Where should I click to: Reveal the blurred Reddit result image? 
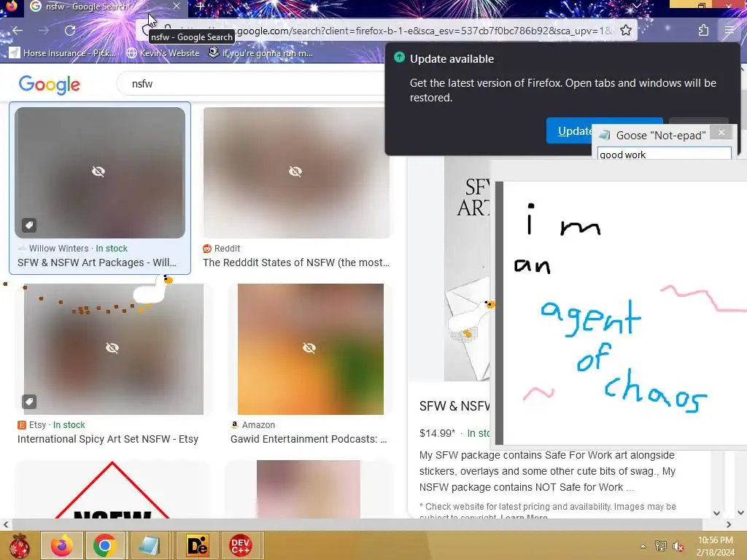pos(295,171)
